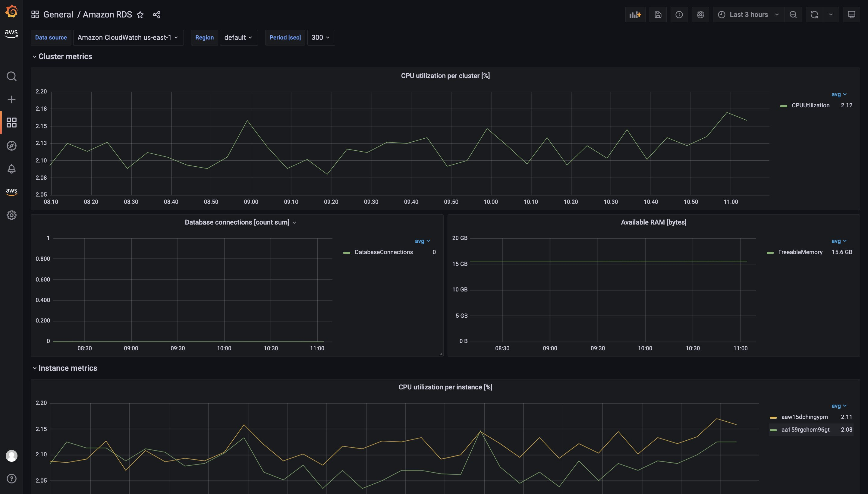
Task: Open dashboard settings via the gear icon
Action: [700, 14]
